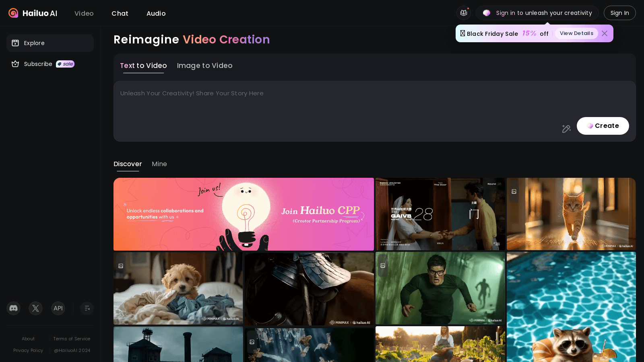Open the dark lighthouse building thumbnail
Image resolution: width=644 pixels, height=362 pixels.
[x=178, y=344]
